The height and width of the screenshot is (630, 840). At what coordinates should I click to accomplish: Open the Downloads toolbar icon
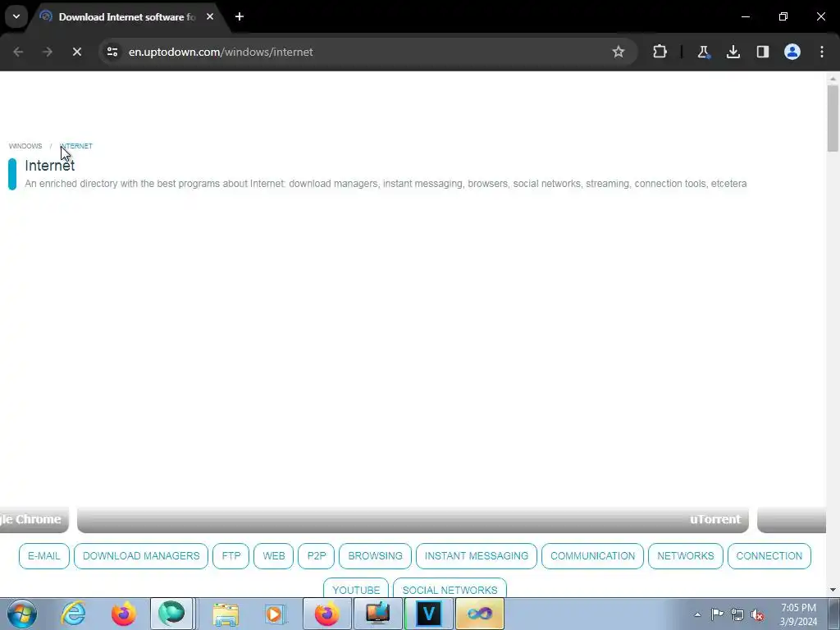[x=733, y=52]
